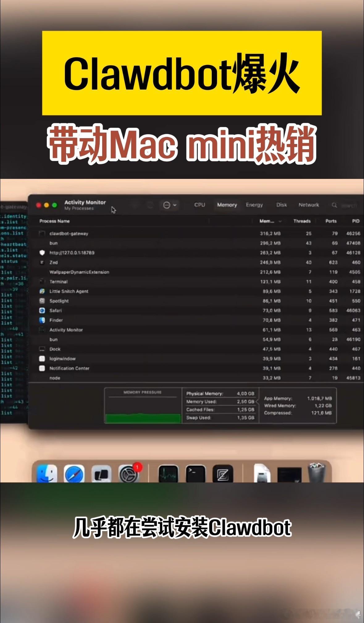Select the Spotlight process name

pyautogui.click(x=59, y=301)
